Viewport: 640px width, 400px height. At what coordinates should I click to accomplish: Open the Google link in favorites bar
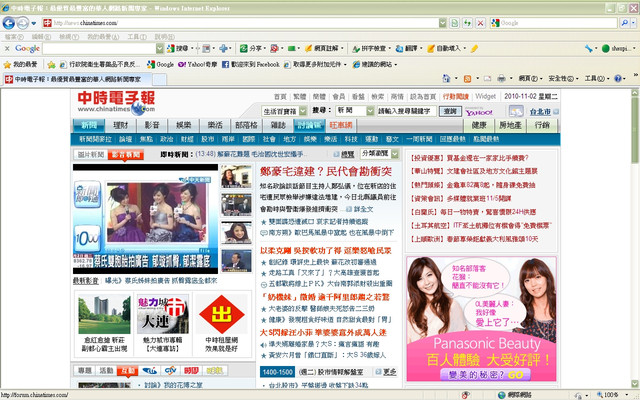coord(161,64)
